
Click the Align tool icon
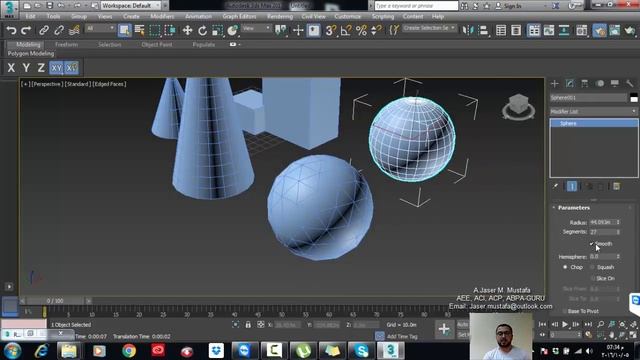pos(483,30)
